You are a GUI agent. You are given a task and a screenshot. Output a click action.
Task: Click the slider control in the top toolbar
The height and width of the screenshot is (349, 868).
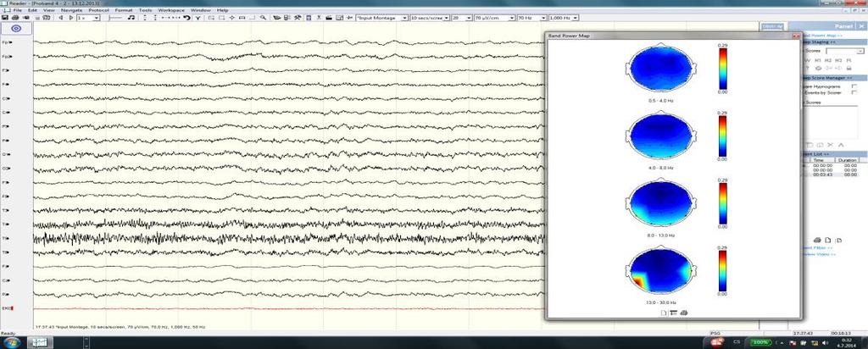point(115,18)
